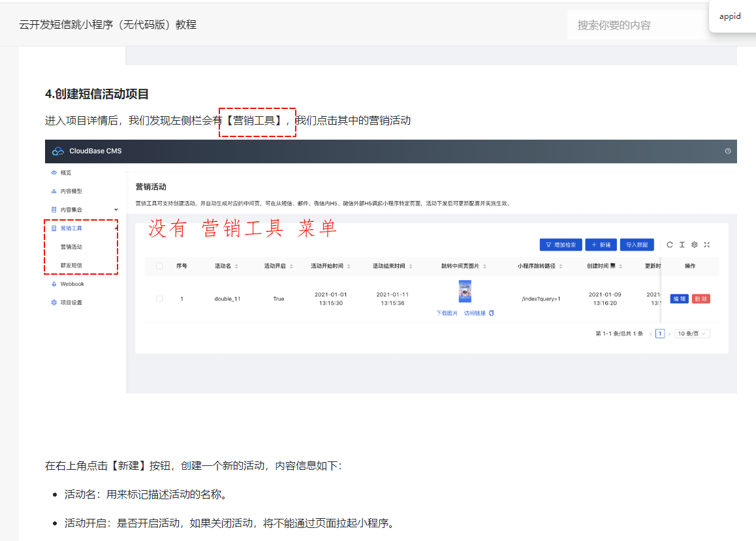Open 营销活动 submenu item

[x=71, y=247]
